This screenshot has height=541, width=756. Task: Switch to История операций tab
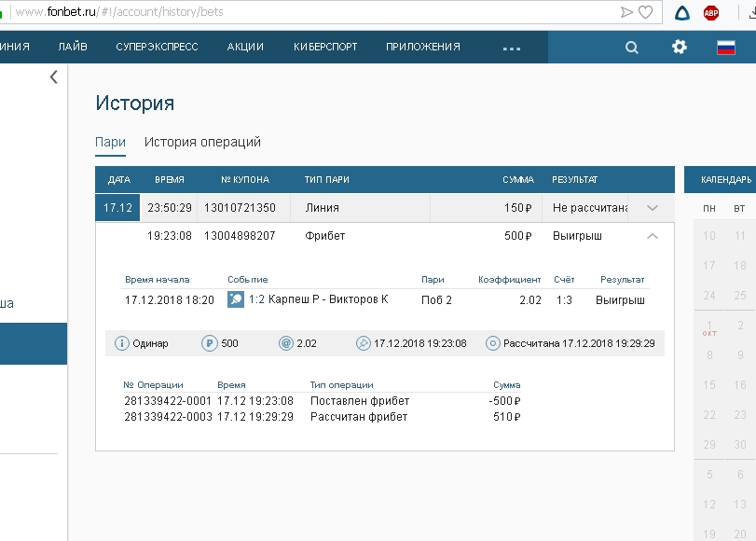coord(202,142)
